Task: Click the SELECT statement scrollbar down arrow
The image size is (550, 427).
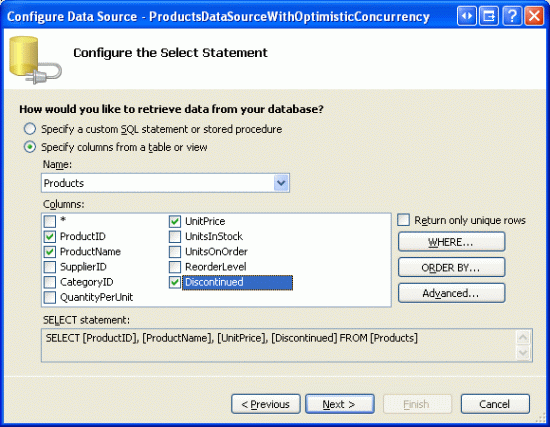Action: (523, 352)
